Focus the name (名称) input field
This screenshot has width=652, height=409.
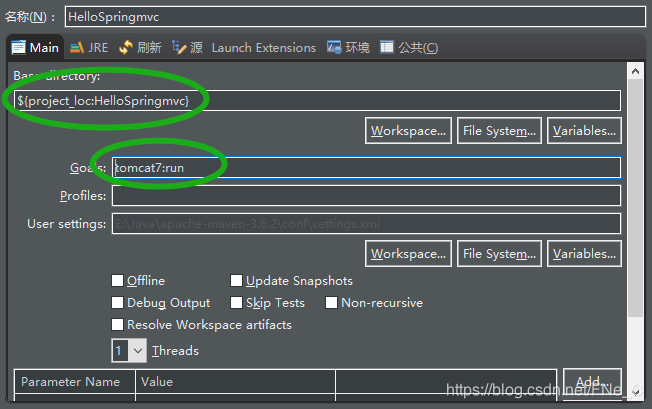355,17
